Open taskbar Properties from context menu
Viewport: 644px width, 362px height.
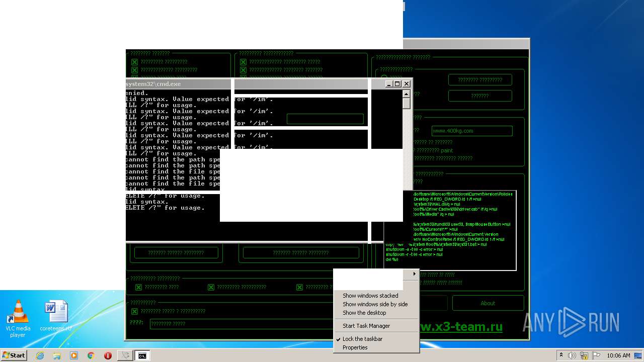376,347
